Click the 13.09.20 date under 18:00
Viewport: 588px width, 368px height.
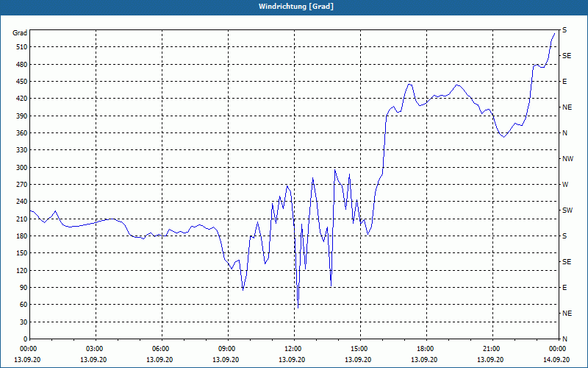click(x=424, y=359)
